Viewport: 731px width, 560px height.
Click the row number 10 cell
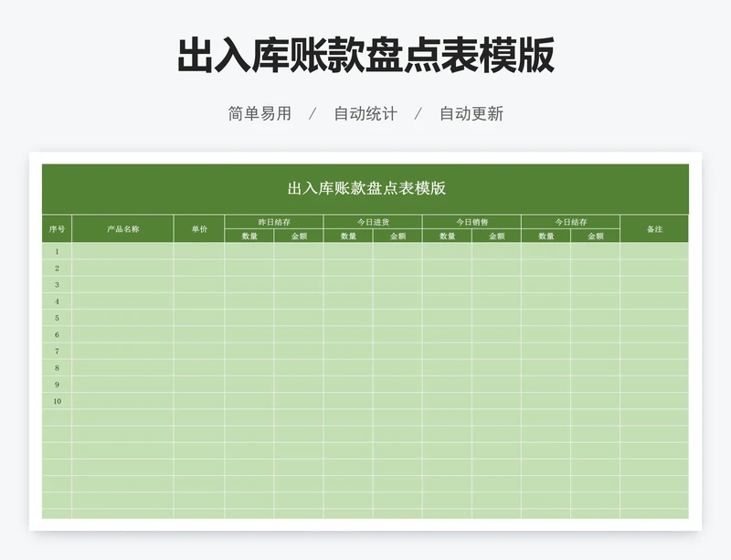pyautogui.click(x=57, y=401)
